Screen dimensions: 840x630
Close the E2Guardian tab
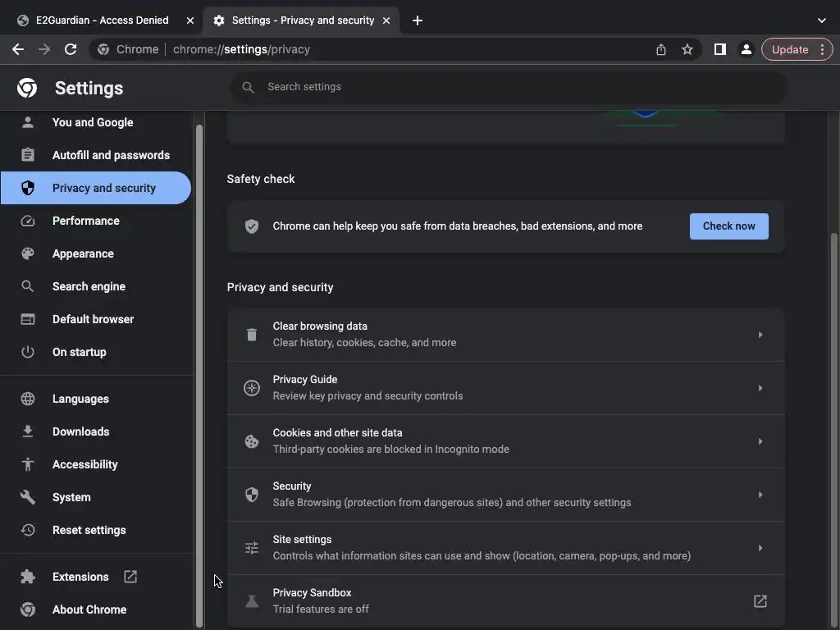point(190,21)
